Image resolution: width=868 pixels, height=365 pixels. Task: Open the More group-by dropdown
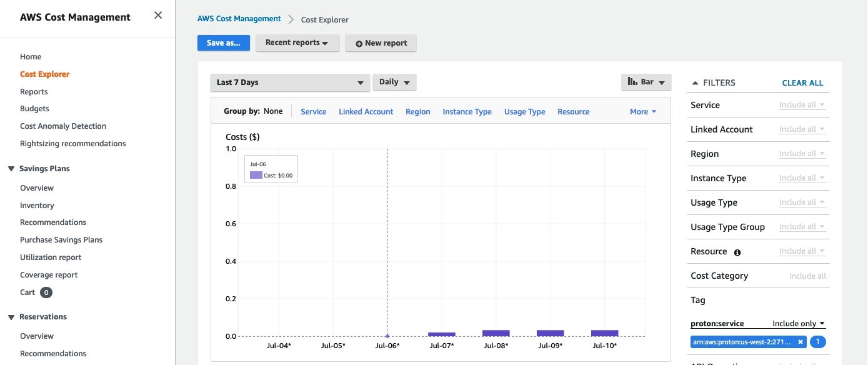pyautogui.click(x=643, y=112)
